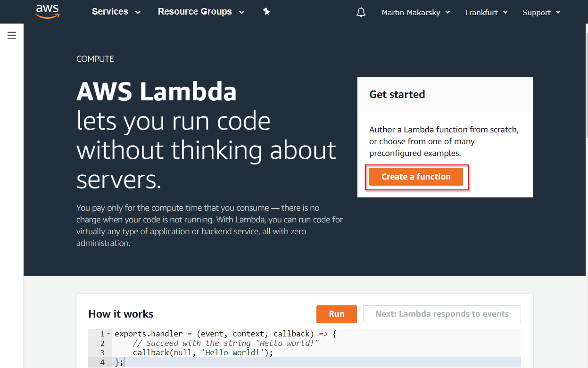588x368 pixels.
Task: Open the Resource Groups menu
Action: click(195, 12)
